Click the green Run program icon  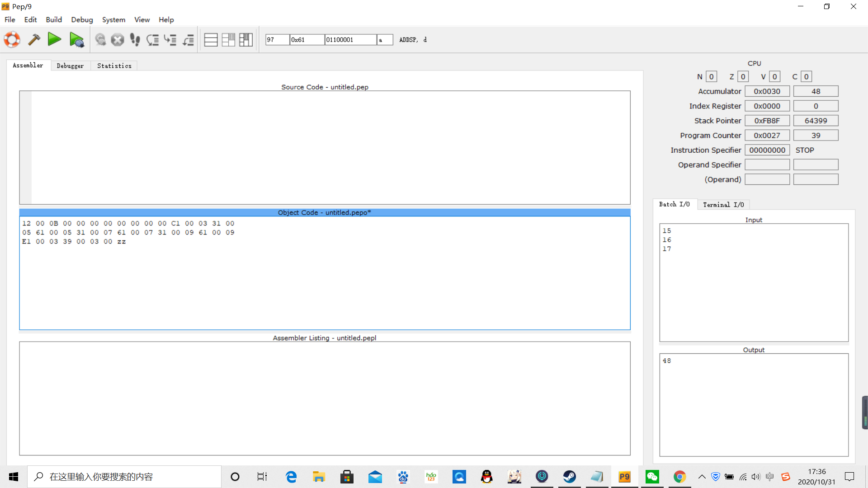pyautogui.click(x=54, y=40)
